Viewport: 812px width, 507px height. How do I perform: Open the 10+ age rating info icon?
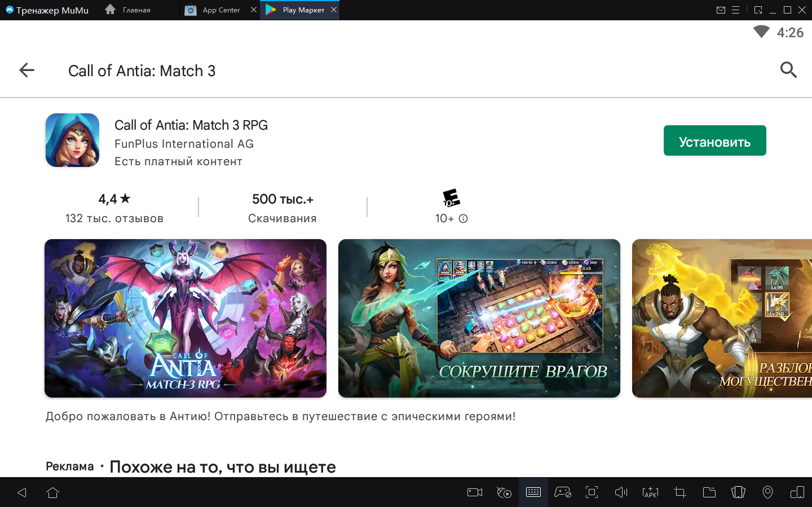tap(464, 219)
